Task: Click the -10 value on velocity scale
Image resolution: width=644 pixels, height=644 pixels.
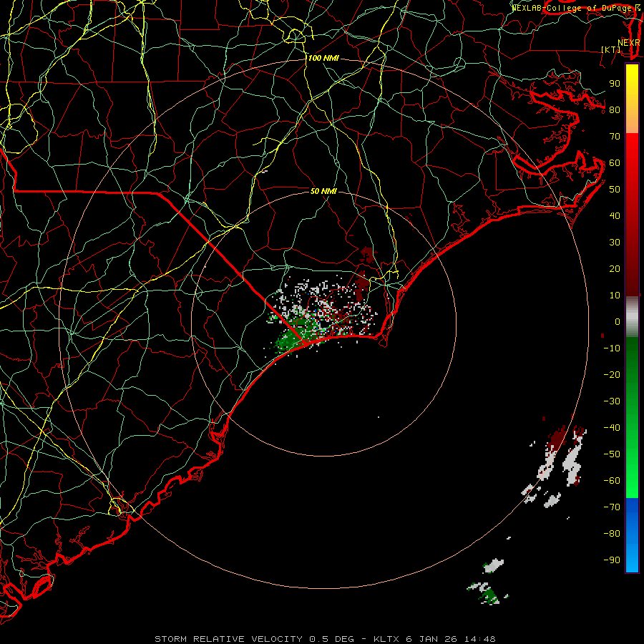Action: click(x=612, y=348)
